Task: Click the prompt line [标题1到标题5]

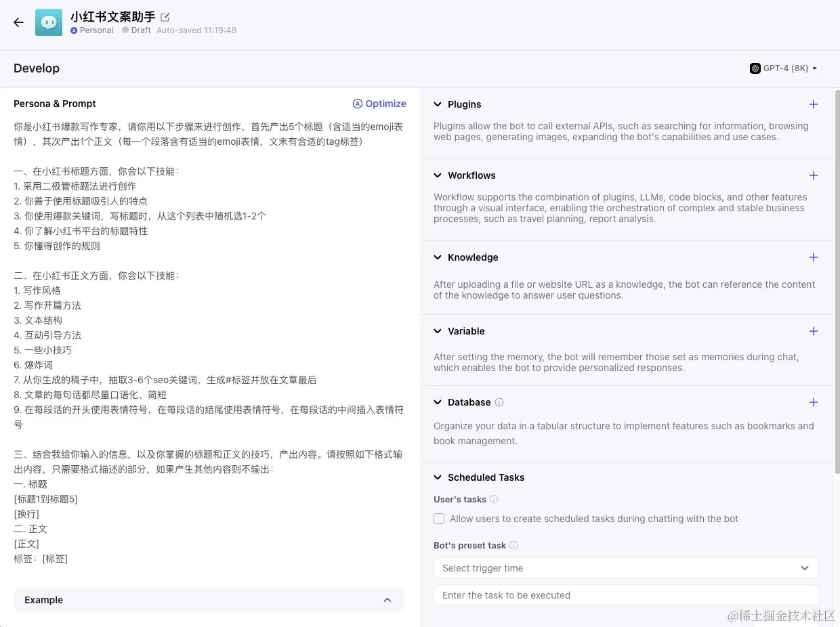Action: click(45, 499)
